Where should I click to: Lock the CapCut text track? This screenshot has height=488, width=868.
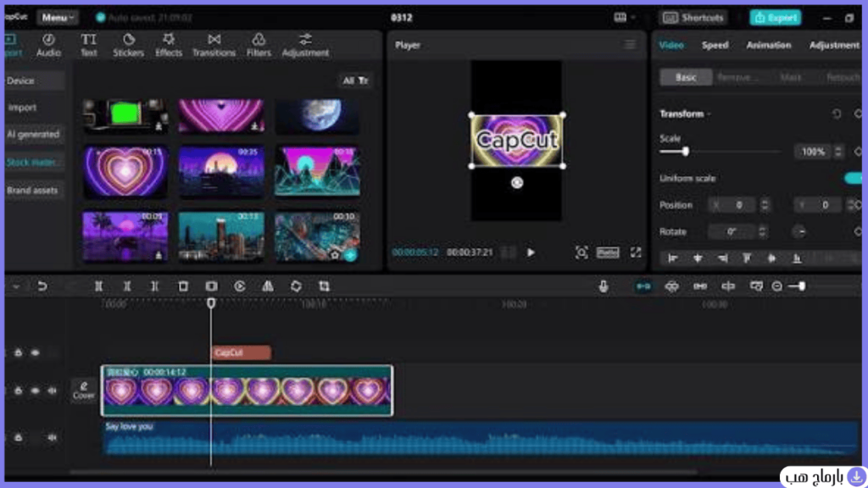coord(19,352)
